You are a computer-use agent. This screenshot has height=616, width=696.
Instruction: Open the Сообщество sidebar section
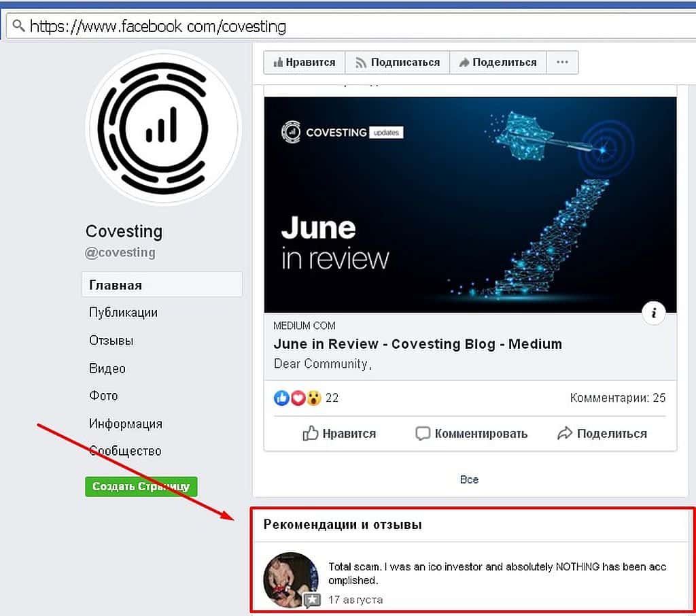point(125,451)
